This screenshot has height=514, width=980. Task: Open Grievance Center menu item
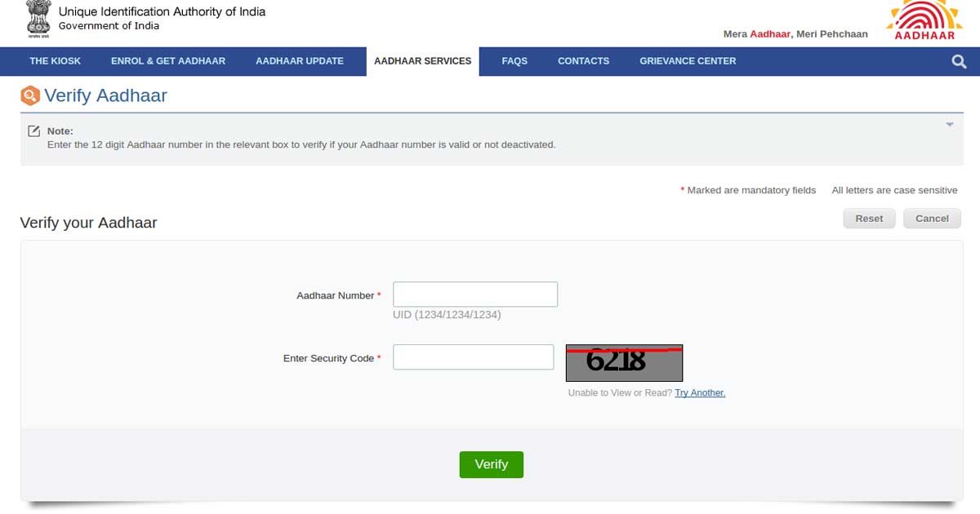tap(688, 61)
